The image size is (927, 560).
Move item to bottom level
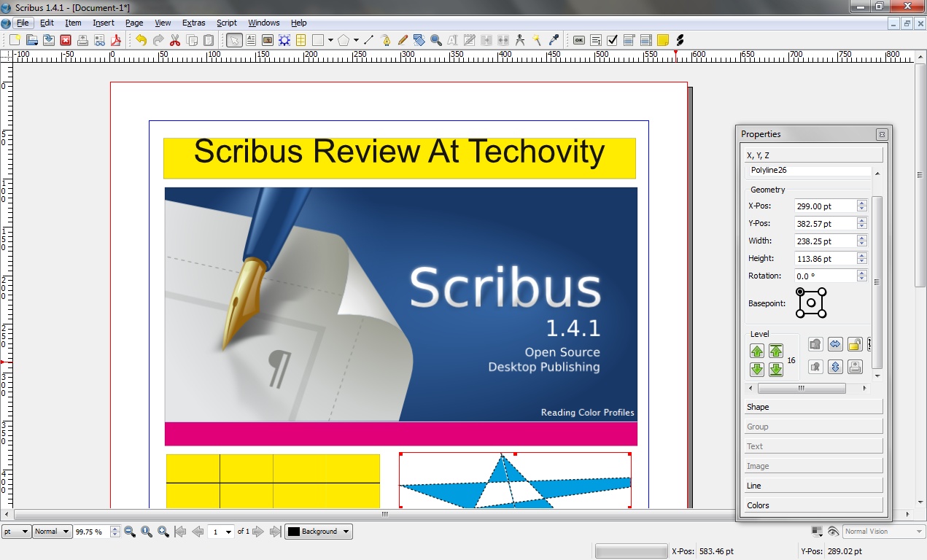tap(776, 370)
